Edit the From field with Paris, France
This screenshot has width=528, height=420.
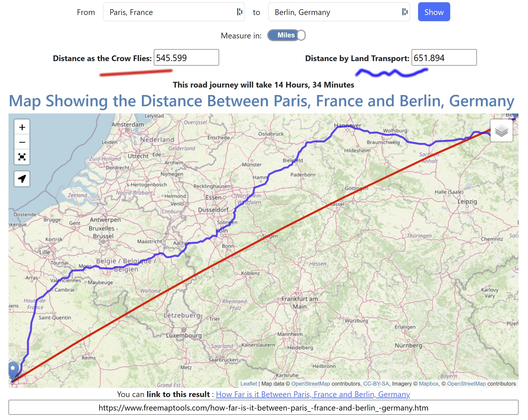[x=174, y=12]
